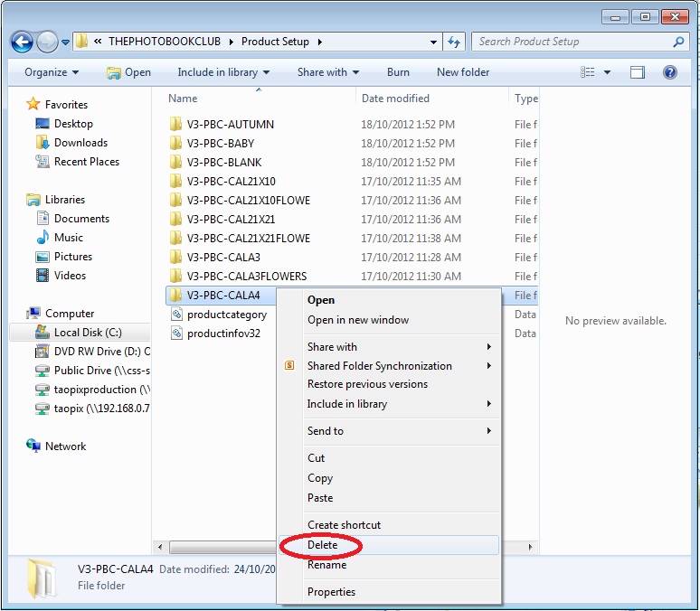Image resolution: width=700 pixels, height=611 pixels.
Task: Click THEPHOTOBOOKCLUB in the address path
Action: [x=165, y=42]
